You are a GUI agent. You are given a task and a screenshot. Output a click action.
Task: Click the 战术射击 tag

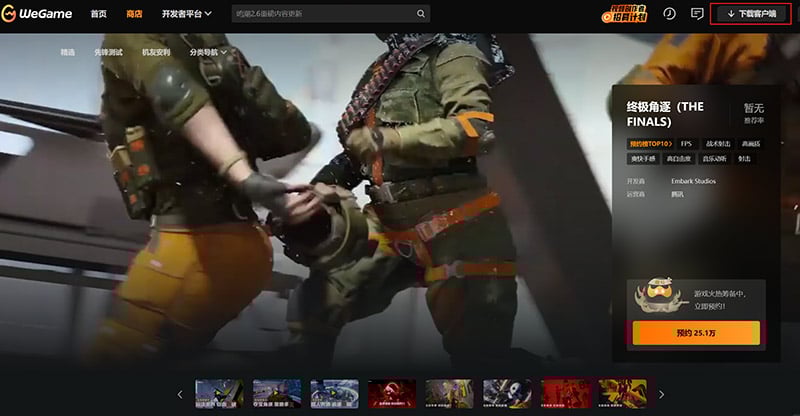click(718, 144)
